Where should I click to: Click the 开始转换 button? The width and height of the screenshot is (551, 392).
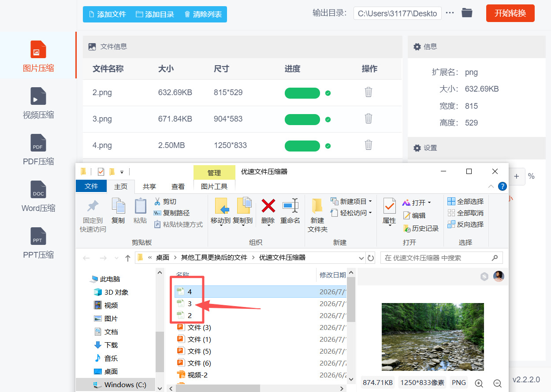pyautogui.click(x=510, y=13)
